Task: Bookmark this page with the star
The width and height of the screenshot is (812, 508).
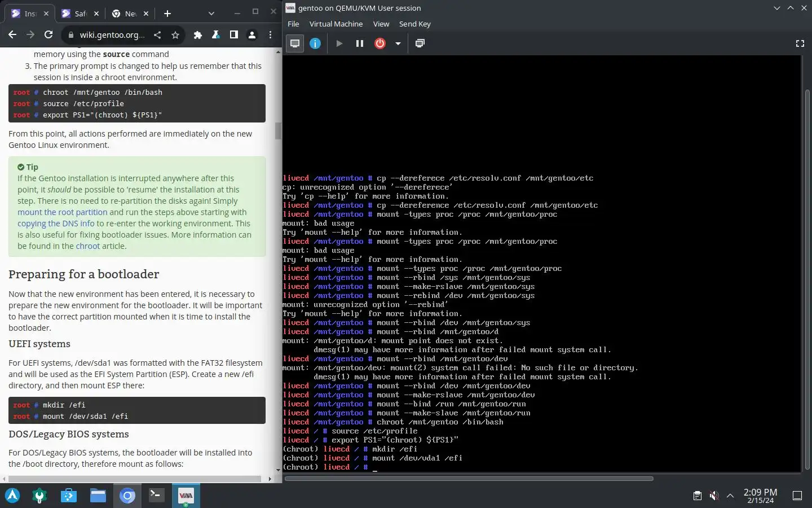Action: click(175, 35)
